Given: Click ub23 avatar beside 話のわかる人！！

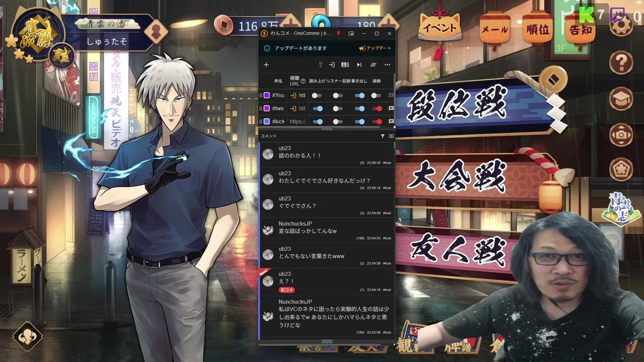Looking at the screenshot, I should coord(268,155).
